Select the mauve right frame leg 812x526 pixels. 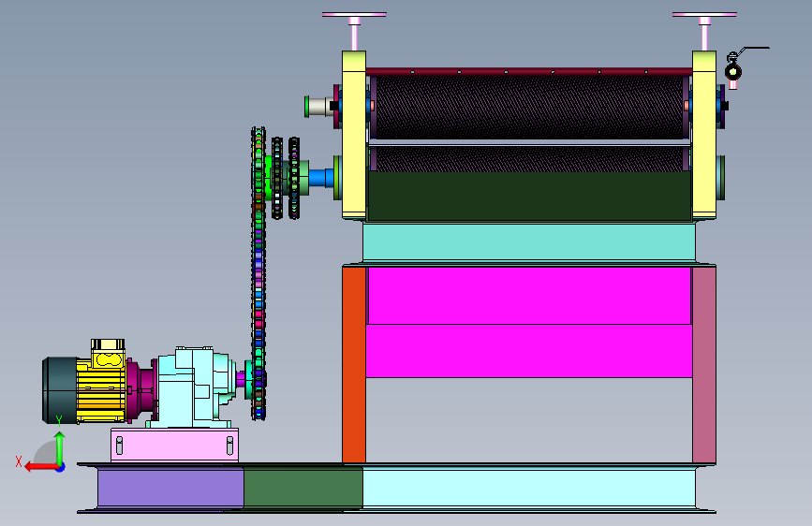click(x=704, y=365)
